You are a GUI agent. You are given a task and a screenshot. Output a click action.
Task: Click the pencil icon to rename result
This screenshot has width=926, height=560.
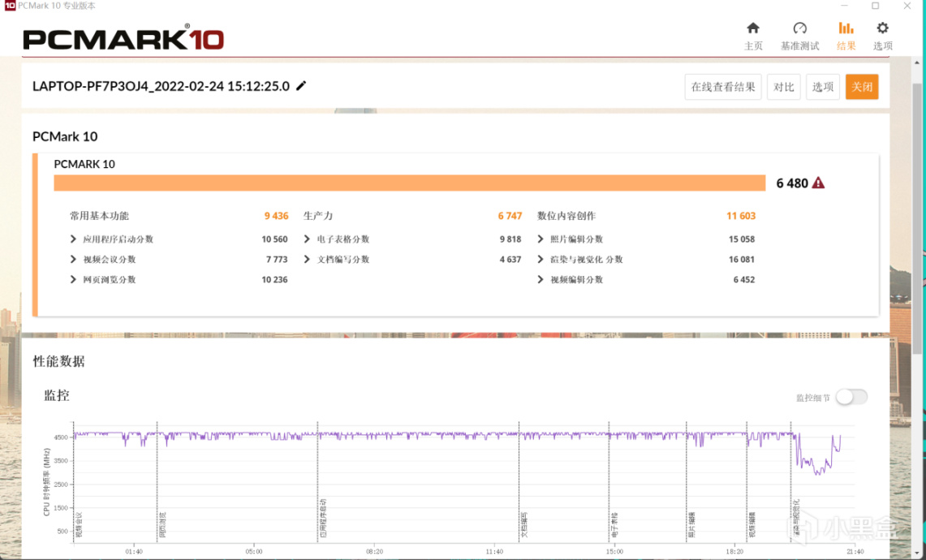(301, 86)
